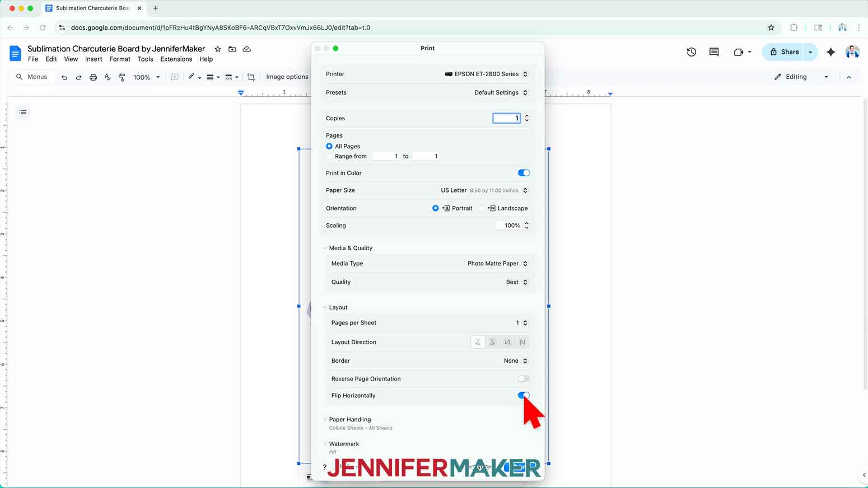The image size is (868, 488).
Task: Choose Portrait orientation
Action: coord(436,208)
